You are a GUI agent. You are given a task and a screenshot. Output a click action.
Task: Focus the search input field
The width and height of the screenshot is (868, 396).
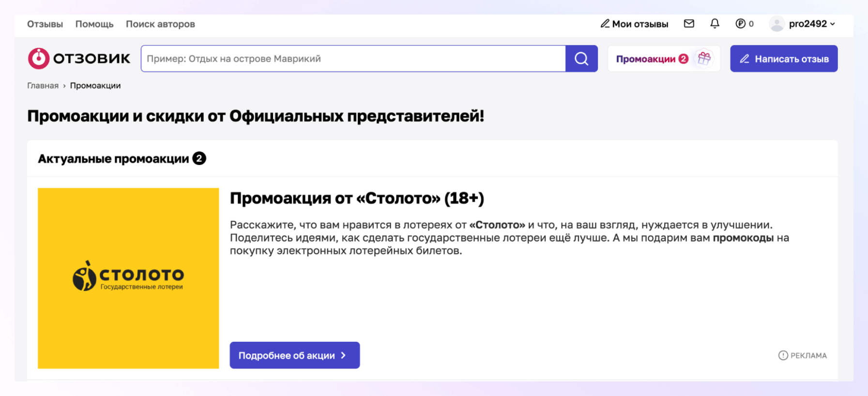click(353, 59)
